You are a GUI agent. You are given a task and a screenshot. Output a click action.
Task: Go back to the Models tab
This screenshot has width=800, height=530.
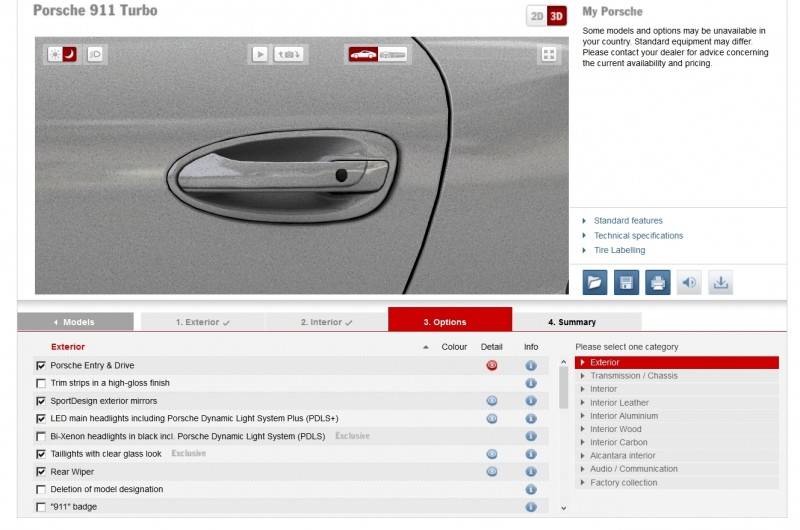(x=76, y=322)
